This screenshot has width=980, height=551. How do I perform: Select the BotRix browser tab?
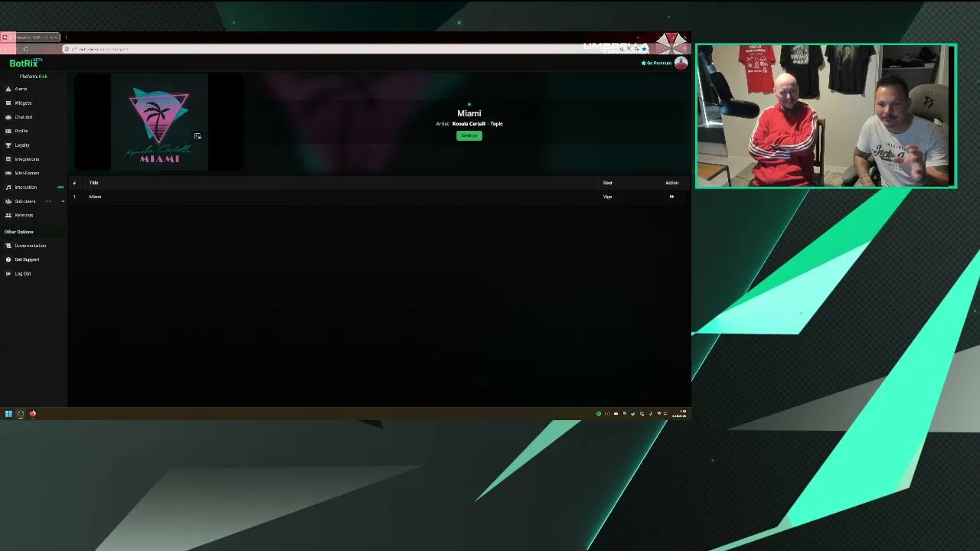coord(31,37)
